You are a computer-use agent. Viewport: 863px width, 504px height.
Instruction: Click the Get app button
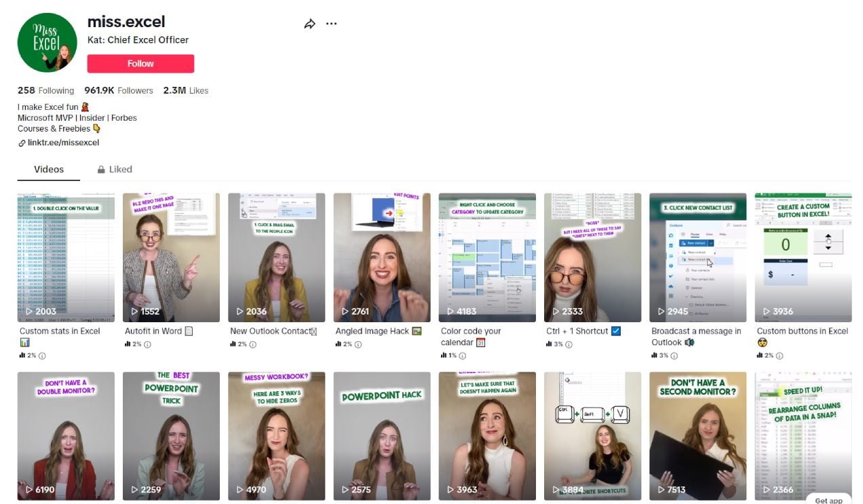828,500
